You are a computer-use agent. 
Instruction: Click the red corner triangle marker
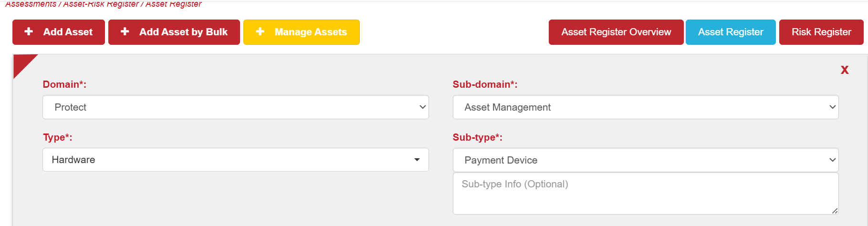coord(22,62)
